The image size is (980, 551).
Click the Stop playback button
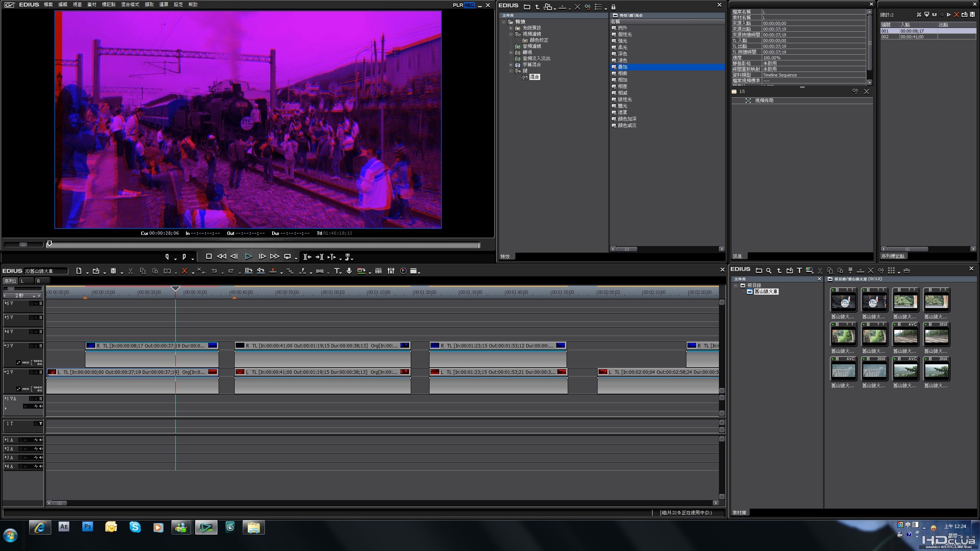tap(209, 257)
